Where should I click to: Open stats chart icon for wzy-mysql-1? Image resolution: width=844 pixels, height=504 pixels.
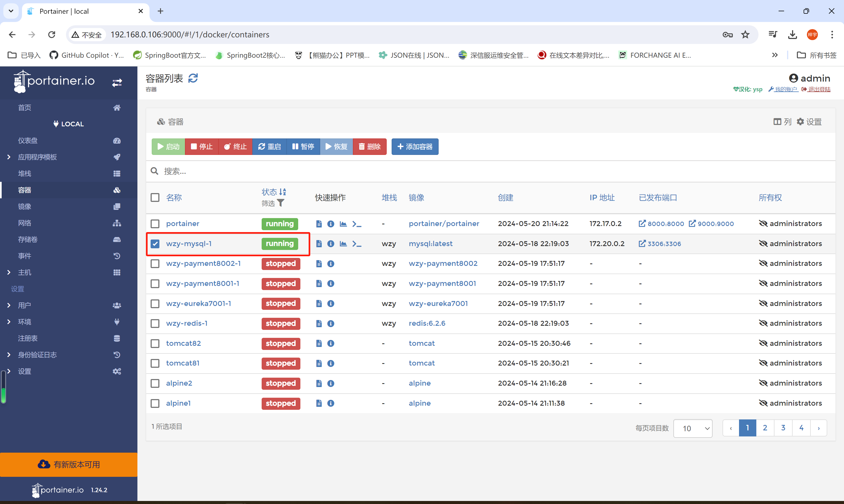(x=343, y=244)
